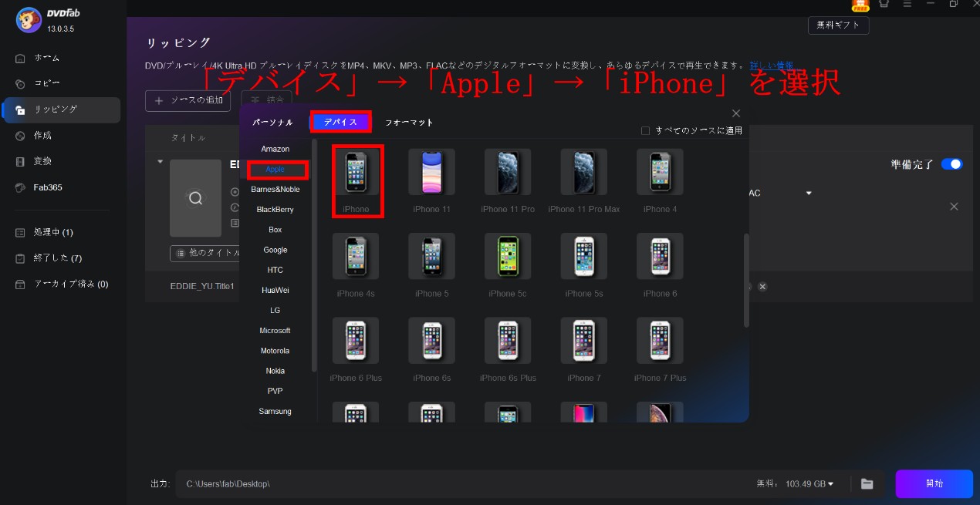Expand the audio format dropdown arrow
This screenshot has width=980, height=505.
click(x=809, y=193)
